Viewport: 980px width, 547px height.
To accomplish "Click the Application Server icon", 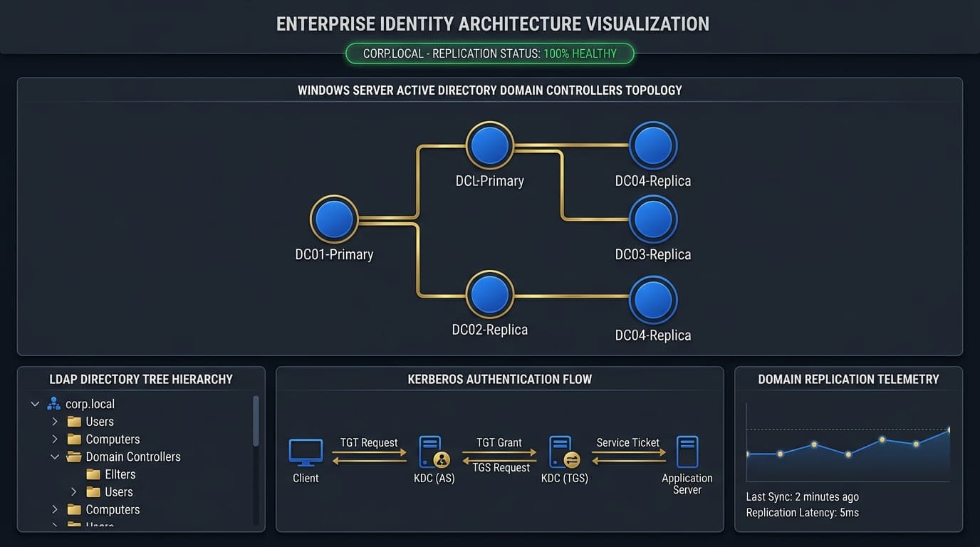I will coord(687,452).
